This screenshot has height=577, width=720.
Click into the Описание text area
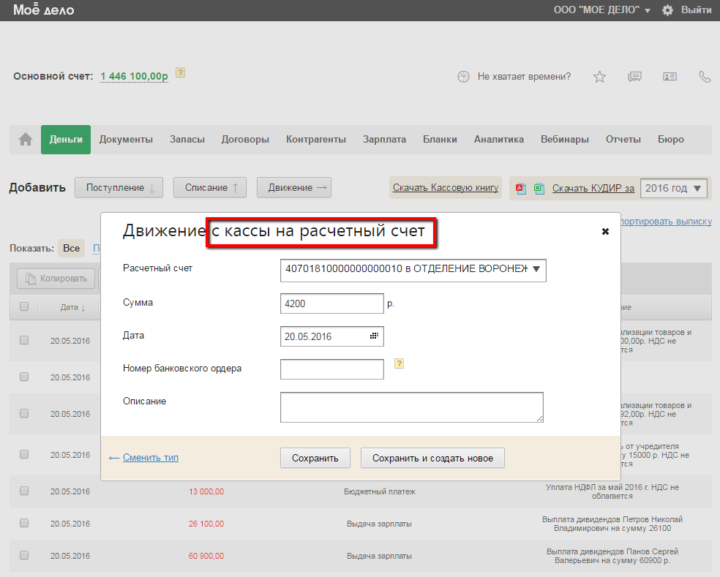412,407
